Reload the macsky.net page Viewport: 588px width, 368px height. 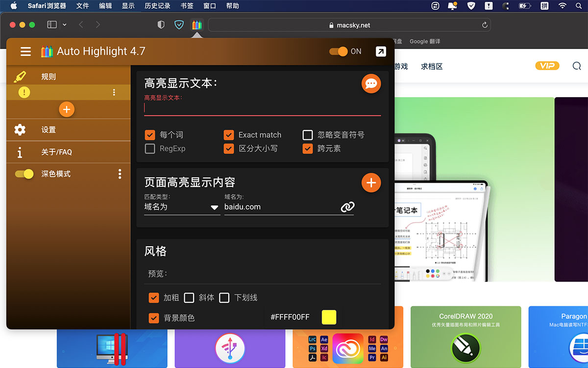(485, 25)
